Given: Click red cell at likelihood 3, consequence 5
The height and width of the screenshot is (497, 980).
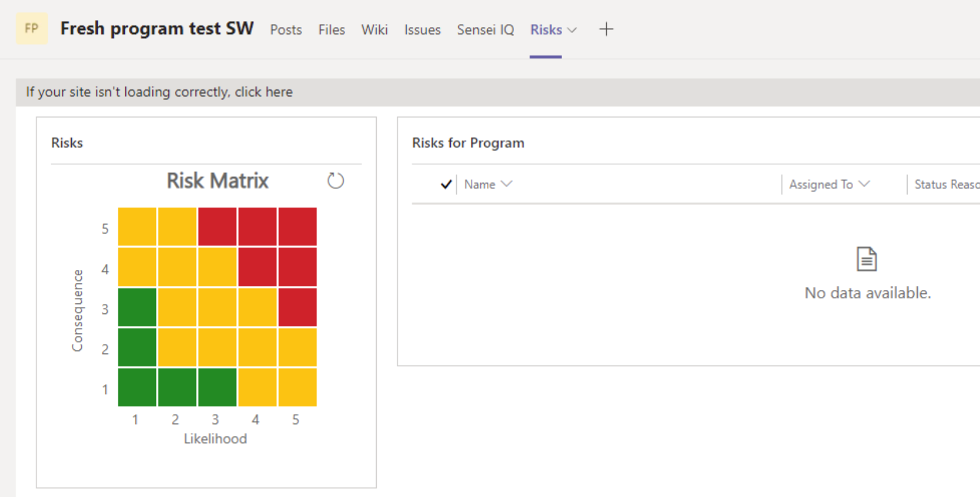Looking at the screenshot, I should coord(217,226).
